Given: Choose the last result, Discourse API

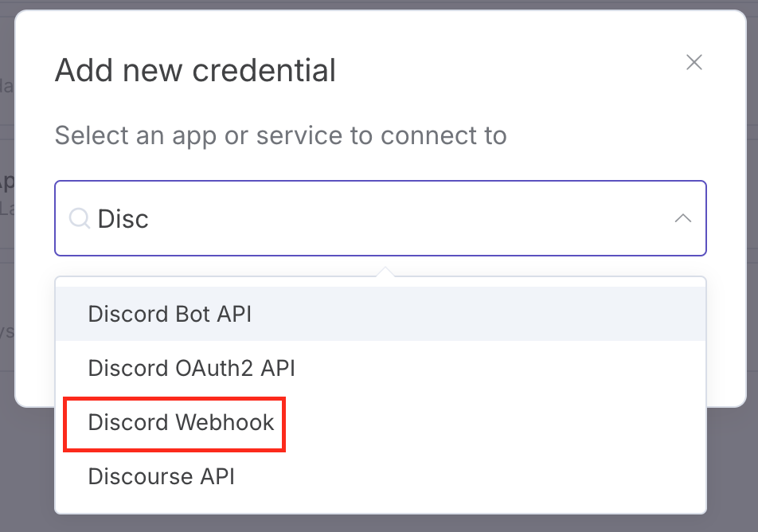Looking at the screenshot, I should [161, 476].
